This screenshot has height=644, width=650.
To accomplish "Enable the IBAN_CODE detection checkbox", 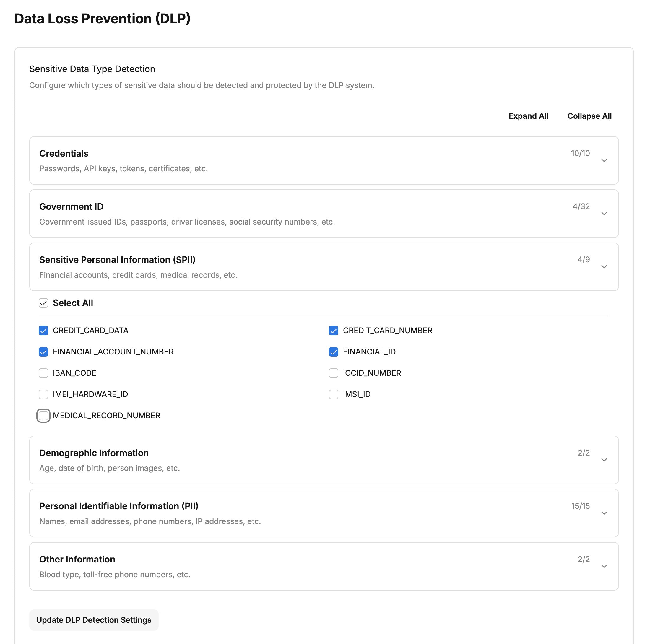I will [43, 373].
